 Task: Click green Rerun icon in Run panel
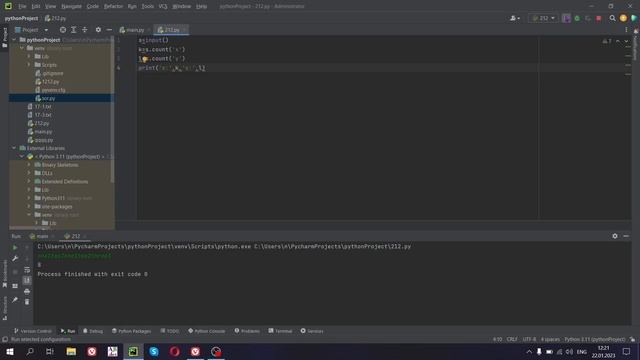15,247
